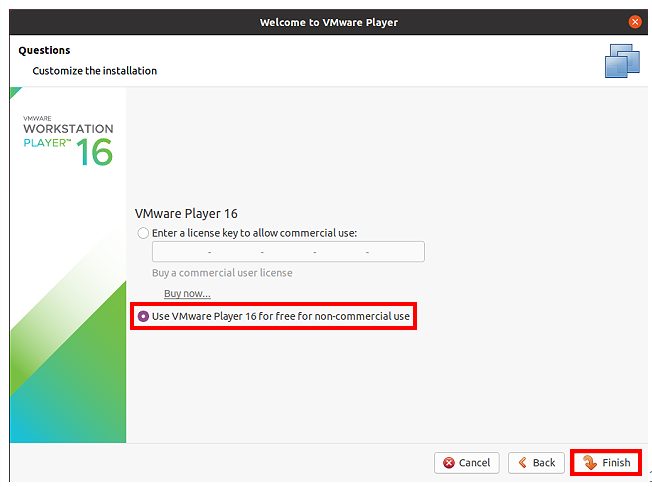Click the 'VMware Player 16' heading

click(186, 214)
